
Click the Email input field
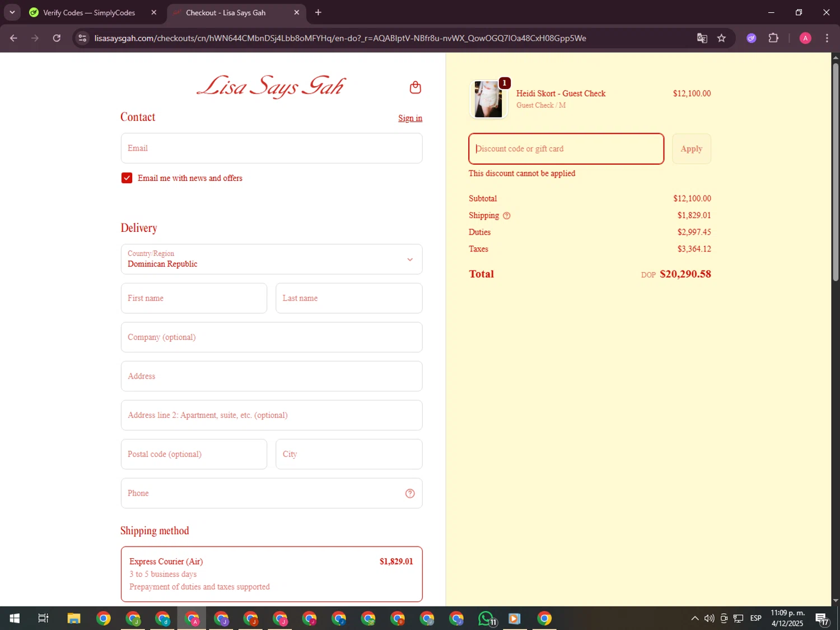pos(272,148)
